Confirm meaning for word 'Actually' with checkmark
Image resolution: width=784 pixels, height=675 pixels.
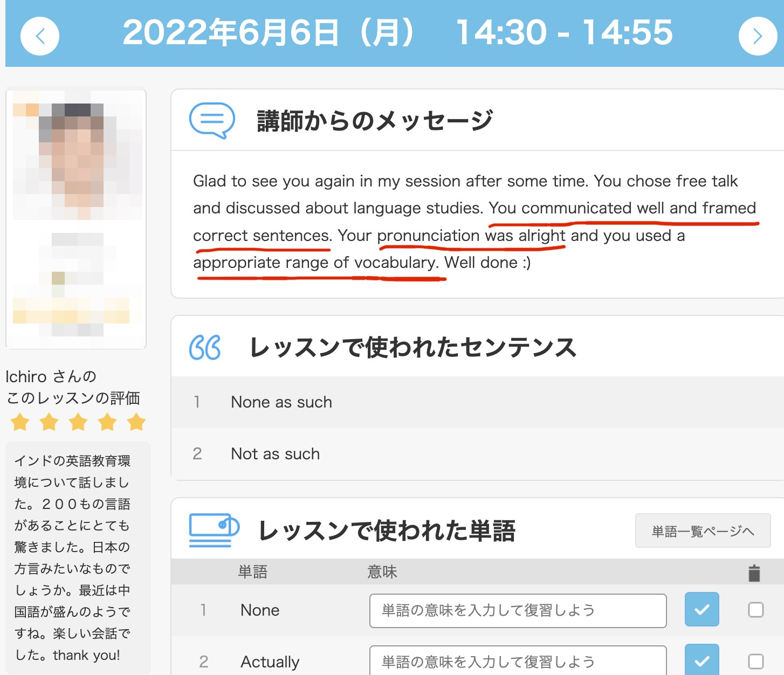pos(702,660)
